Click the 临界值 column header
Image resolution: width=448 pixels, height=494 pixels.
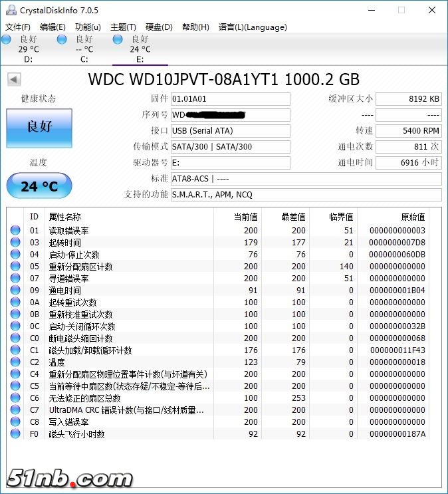pyautogui.click(x=341, y=217)
